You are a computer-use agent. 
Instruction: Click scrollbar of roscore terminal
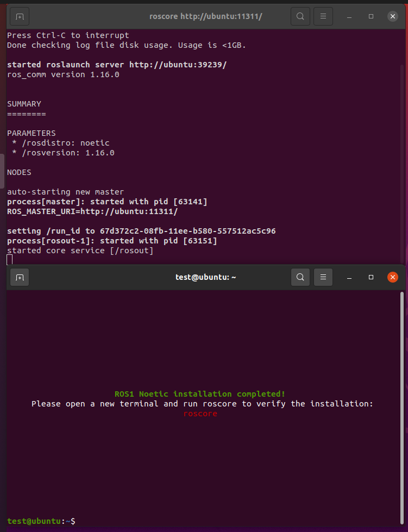coord(402,163)
